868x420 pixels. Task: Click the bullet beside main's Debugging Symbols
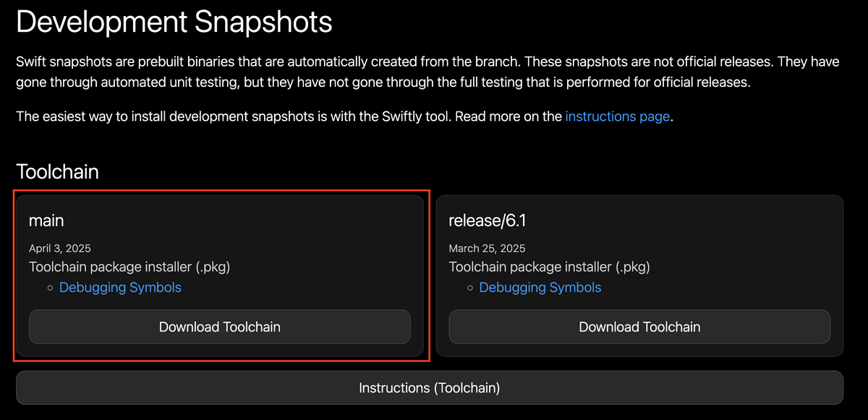(x=50, y=288)
